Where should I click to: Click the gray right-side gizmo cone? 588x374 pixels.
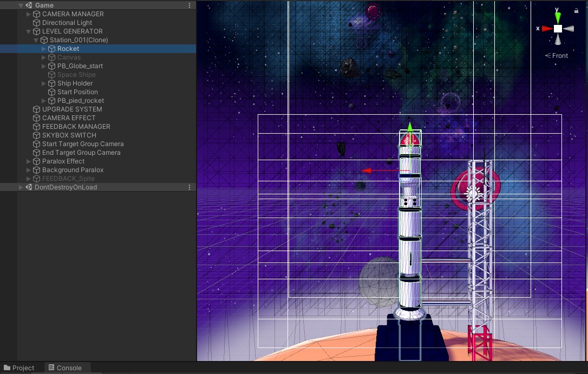[569, 29]
